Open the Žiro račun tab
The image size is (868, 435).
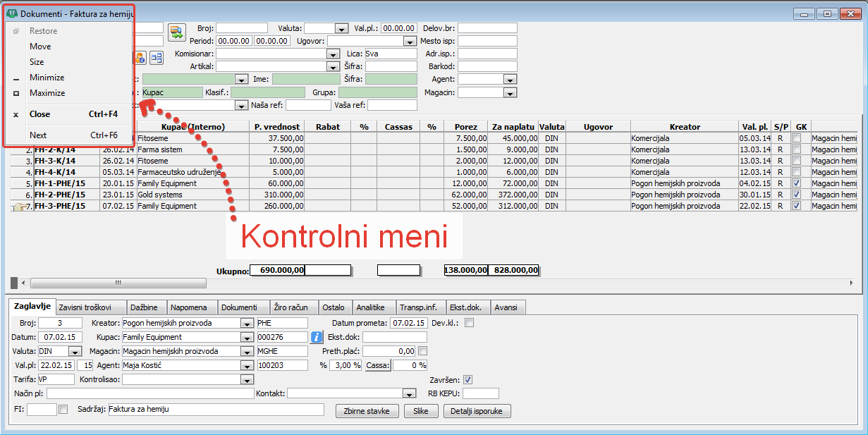[x=291, y=307]
